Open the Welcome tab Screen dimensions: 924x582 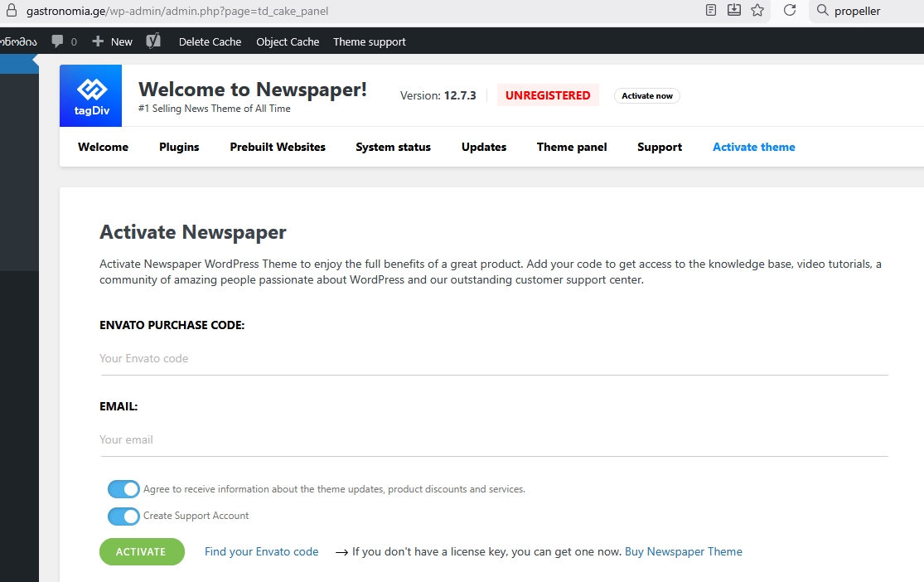[103, 147]
